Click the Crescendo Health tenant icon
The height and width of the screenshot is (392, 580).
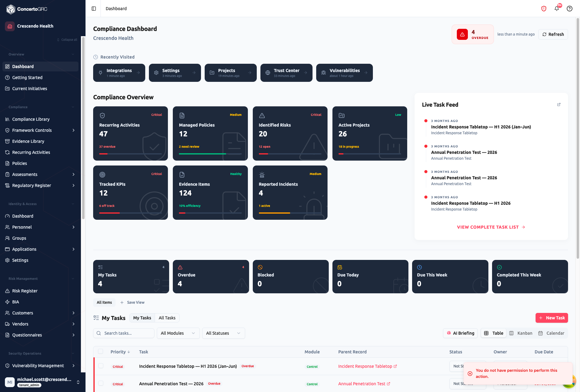tap(10, 26)
